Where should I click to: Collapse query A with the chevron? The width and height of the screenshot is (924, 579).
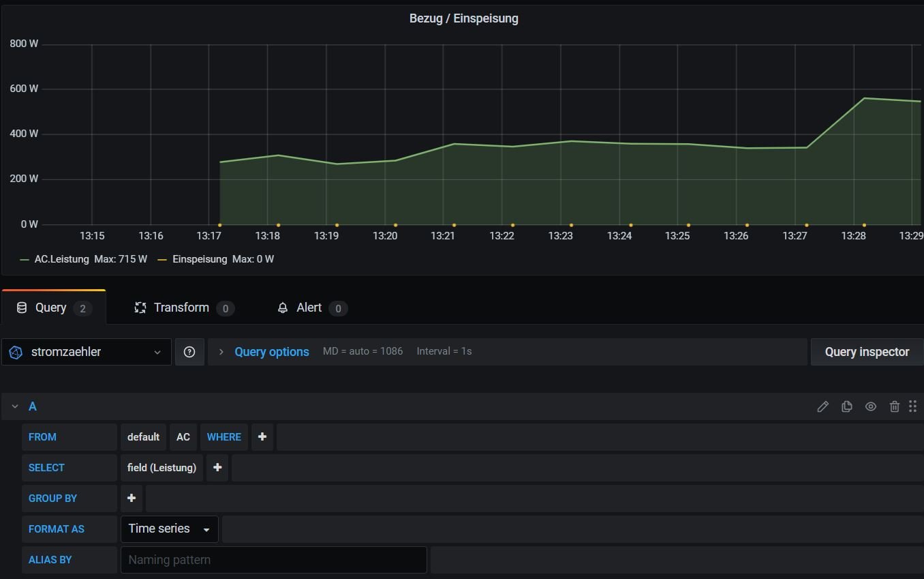14,406
